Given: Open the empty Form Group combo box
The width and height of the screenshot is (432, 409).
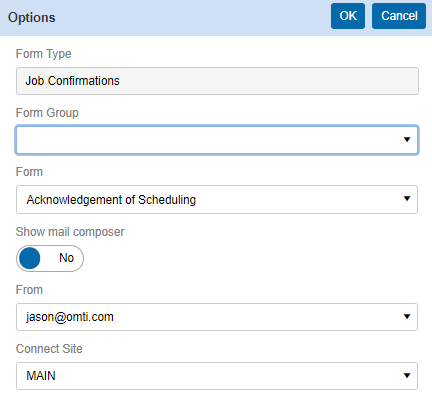Looking at the screenshot, I should pos(217,140).
